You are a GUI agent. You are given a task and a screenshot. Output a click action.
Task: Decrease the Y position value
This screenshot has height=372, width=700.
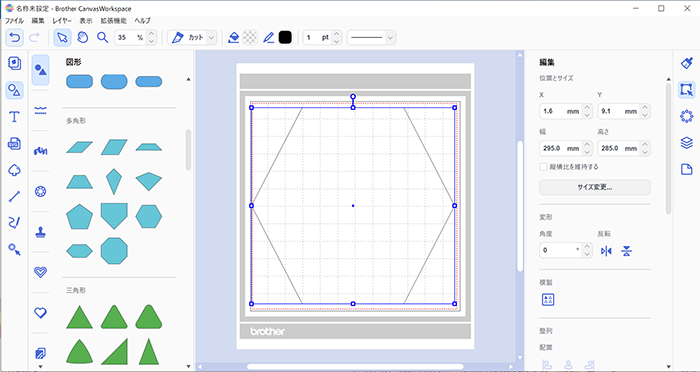click(x=646, y=115)
